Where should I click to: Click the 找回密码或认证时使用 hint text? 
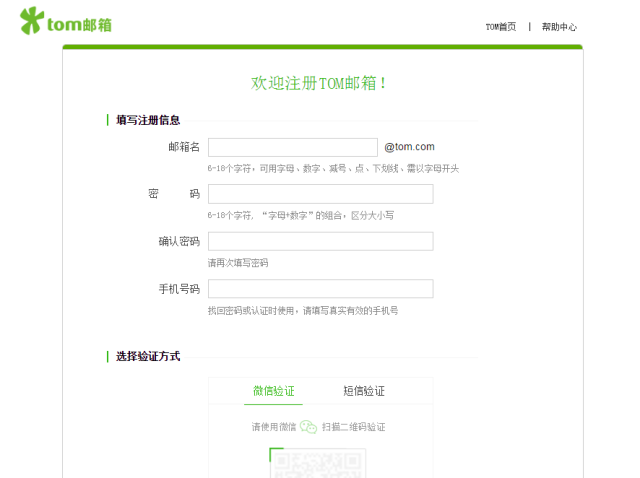pos(303,311)
